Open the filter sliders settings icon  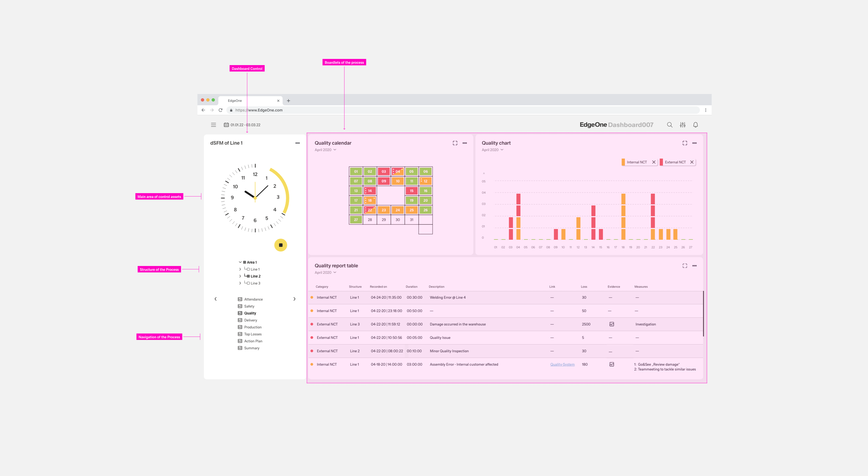(x=682, y=125)
